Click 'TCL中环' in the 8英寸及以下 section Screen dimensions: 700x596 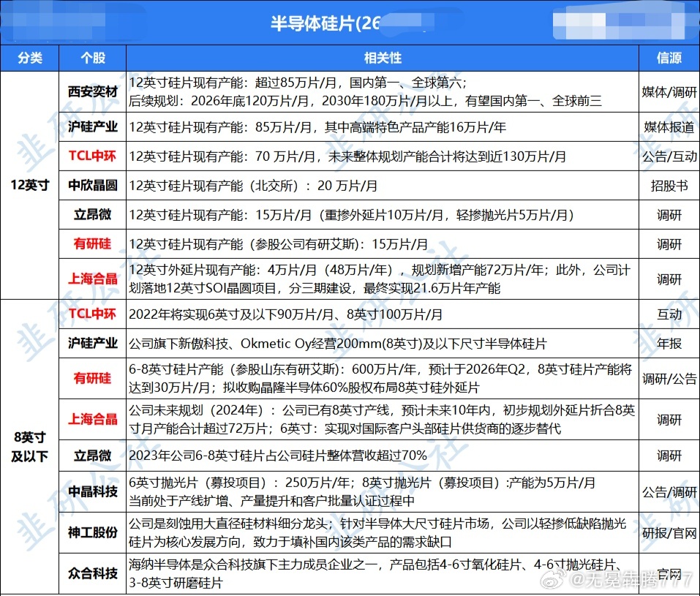(x=92, y=314)
